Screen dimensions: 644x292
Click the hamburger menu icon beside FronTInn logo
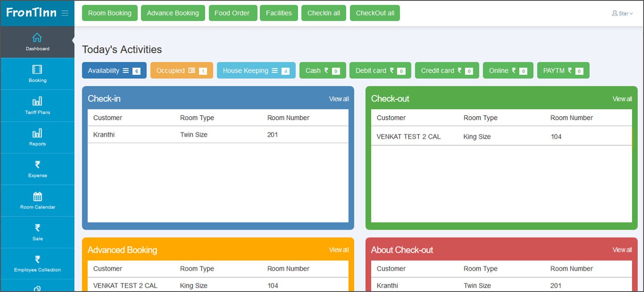[65, 13]
